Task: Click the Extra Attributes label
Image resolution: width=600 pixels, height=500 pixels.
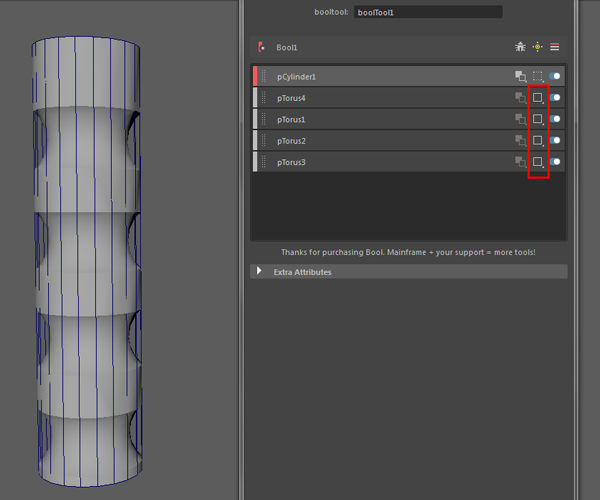Action: (302, 272)
